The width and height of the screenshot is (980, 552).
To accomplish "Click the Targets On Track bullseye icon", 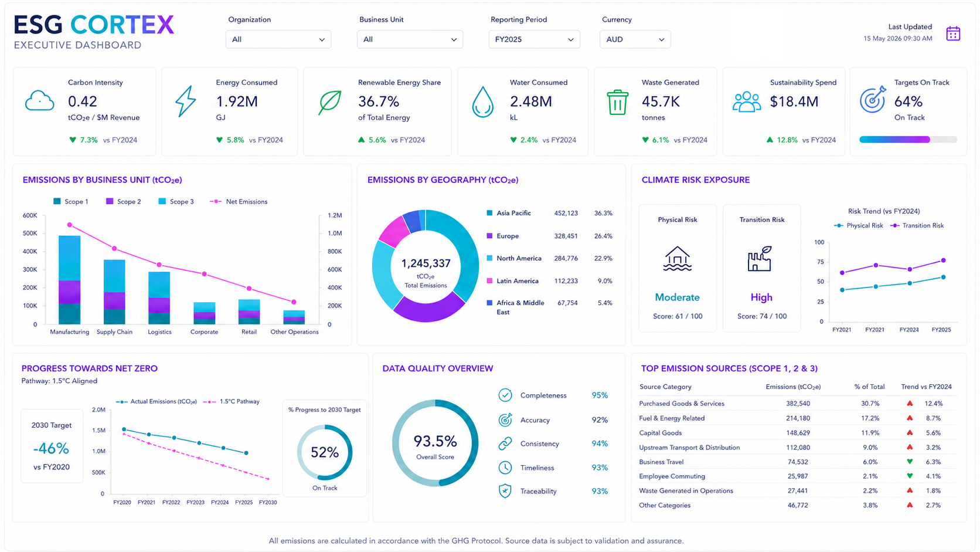I will [873, 100].
